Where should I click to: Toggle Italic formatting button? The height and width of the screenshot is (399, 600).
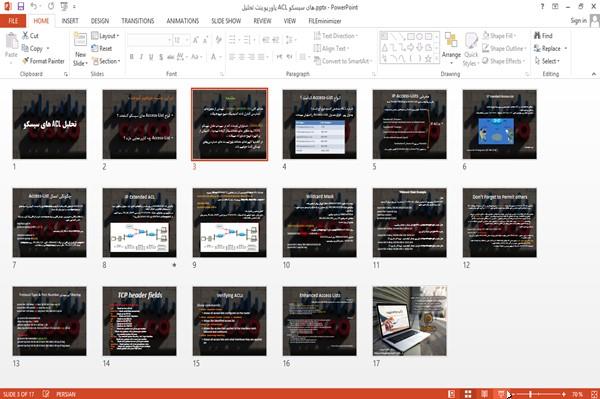[141, 57]
